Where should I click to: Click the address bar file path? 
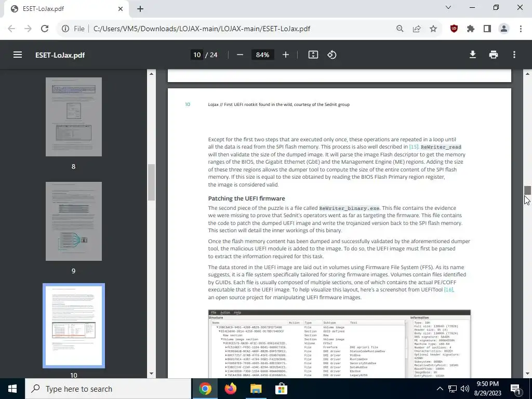tap(202, 29)
